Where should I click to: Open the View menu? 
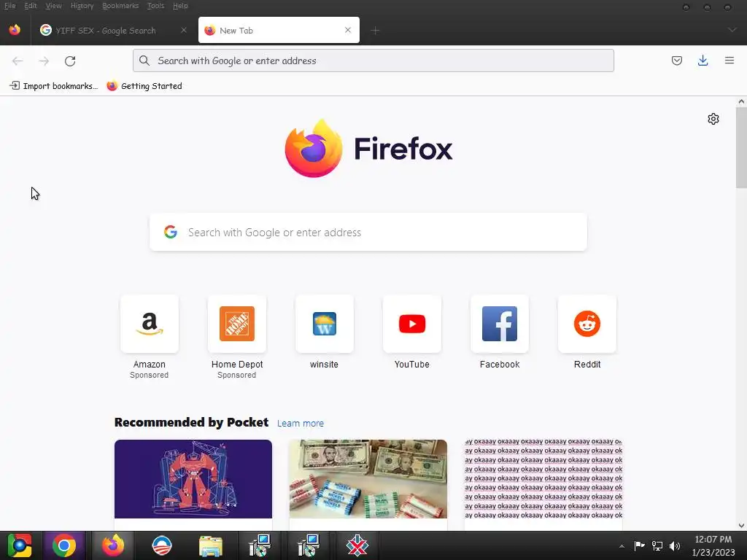53,6
